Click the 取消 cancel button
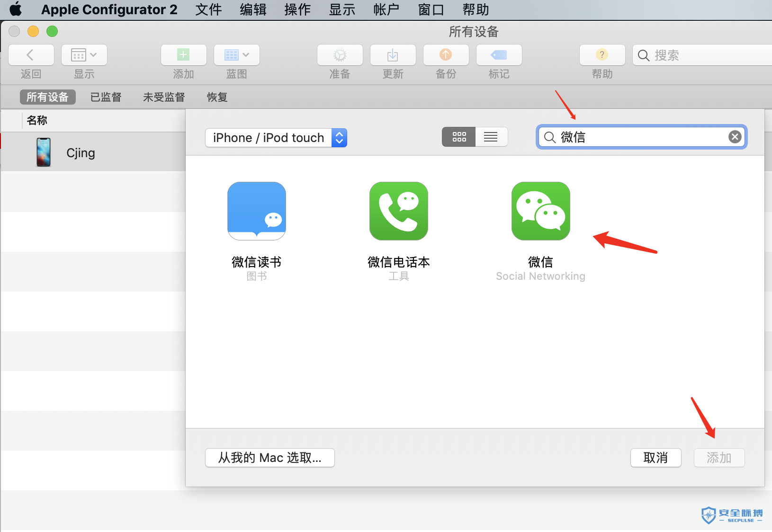This screenshot has height=532, width=772. click(656, 458)
